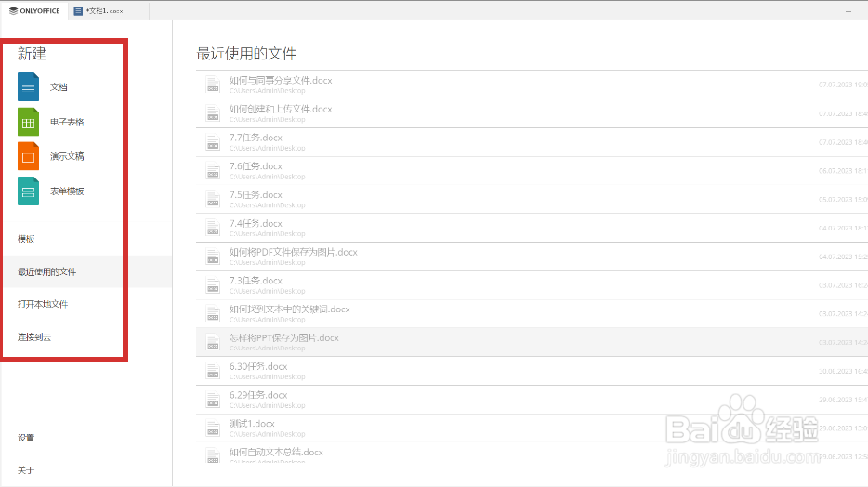Open recent file 7.3任务.docx
Screen dimensions: 868x487
coord(532,285)
